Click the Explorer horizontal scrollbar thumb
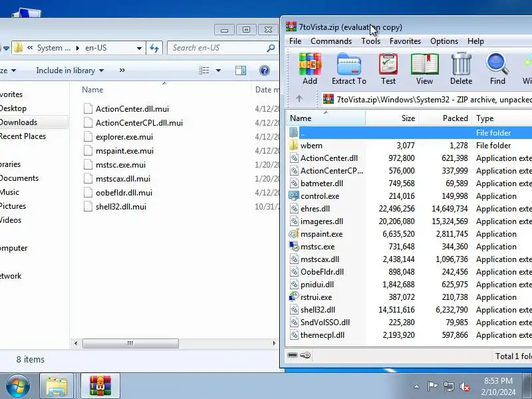Viewport: 532px width, 399px height. (130, 343)
